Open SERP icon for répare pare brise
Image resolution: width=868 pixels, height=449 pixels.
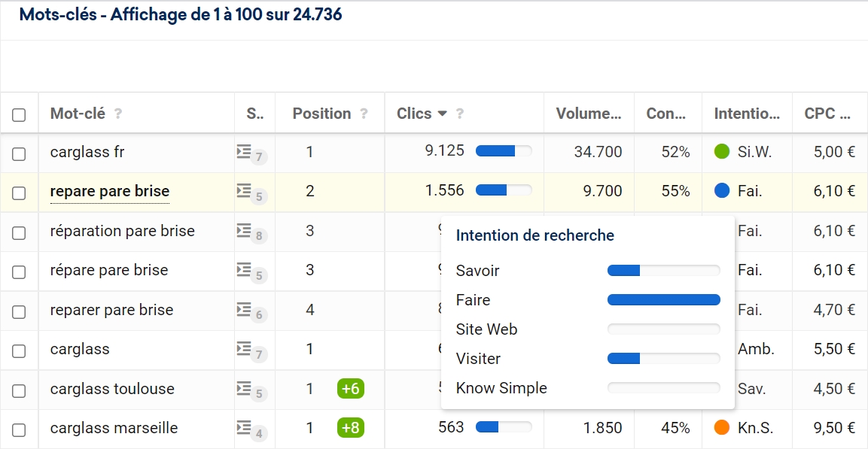pyautogui.click(x=244, y=270)
